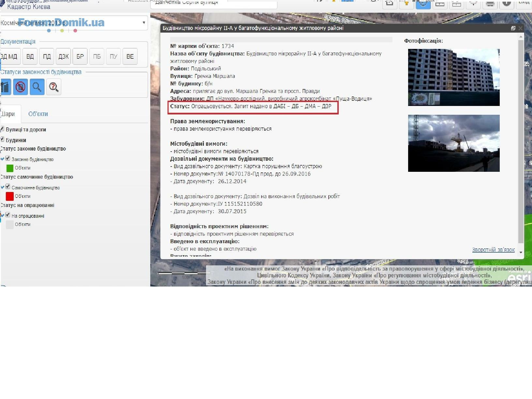Click the Містобудівні вимоги heading
532x399 pixels.
(x=199, y=144)
